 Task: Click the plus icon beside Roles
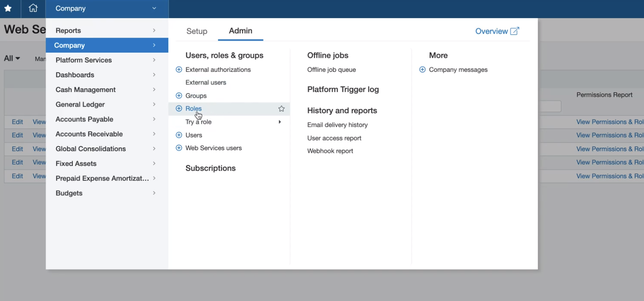click(x=179, y=108)
